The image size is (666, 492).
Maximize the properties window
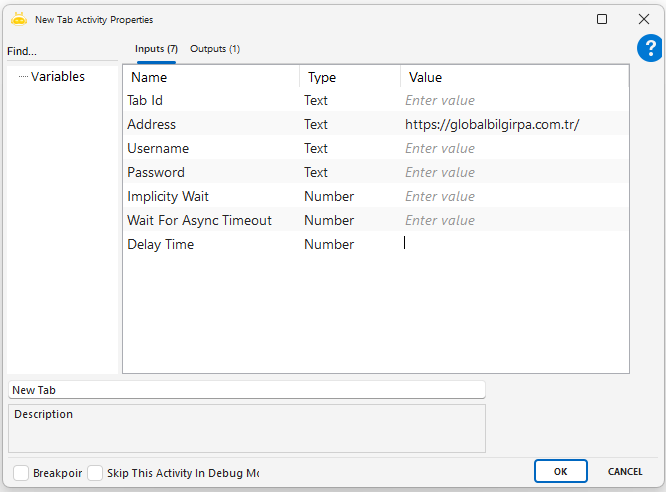602,19
